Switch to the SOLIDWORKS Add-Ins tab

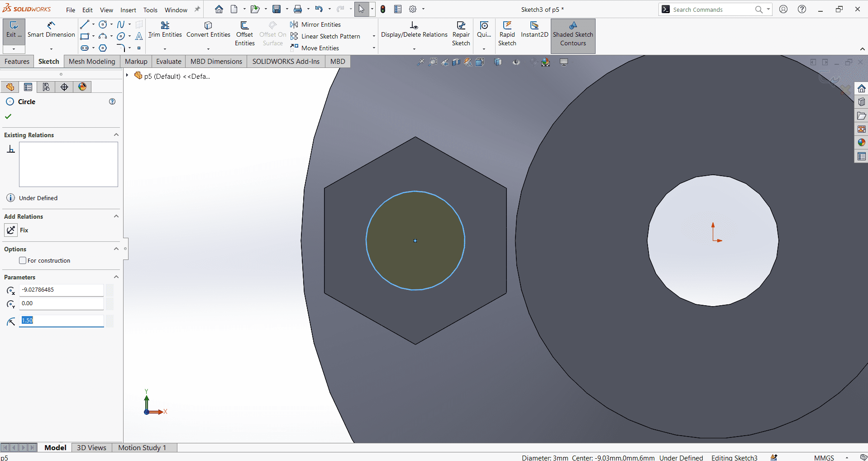[286, 62]
